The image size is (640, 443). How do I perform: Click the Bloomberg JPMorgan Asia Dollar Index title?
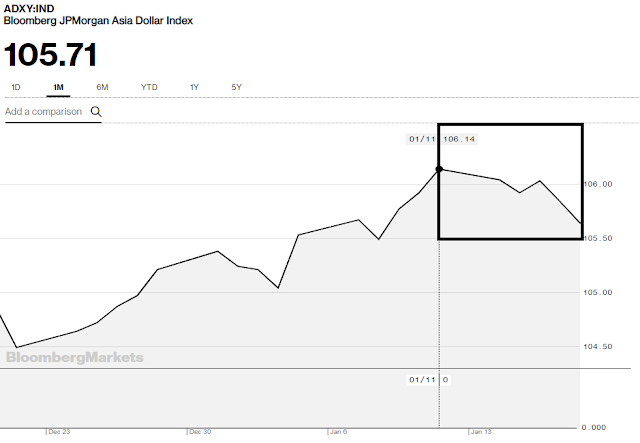pyautogui.click(x=98, y=21)
